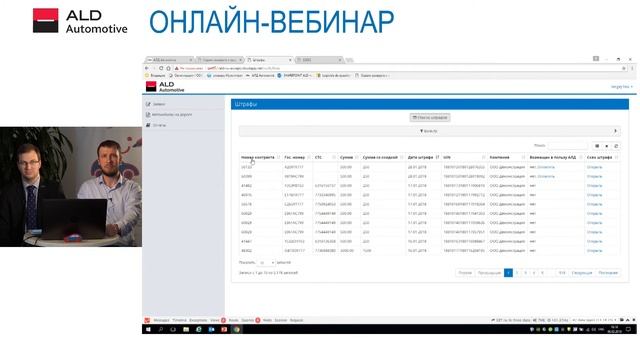This screenshot has height=360, width=640.
Task: Open the user account dropdown at top right
Action: tap(622, 87)
